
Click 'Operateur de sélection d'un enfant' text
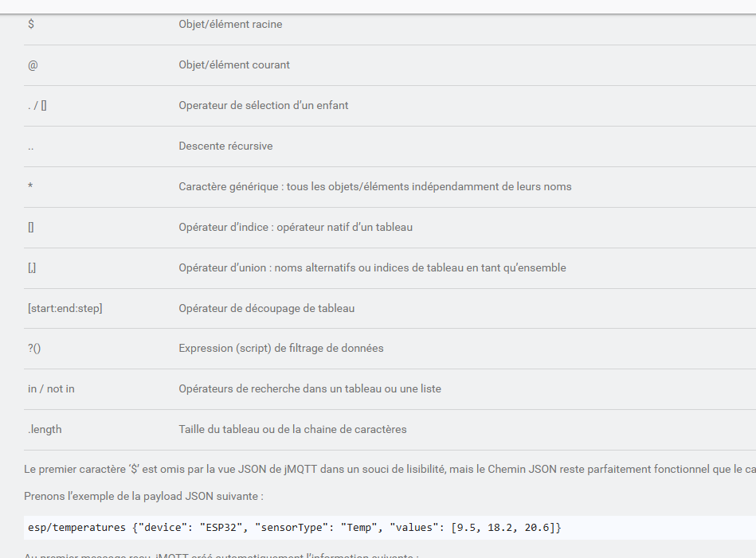click(x=263, y=105)
